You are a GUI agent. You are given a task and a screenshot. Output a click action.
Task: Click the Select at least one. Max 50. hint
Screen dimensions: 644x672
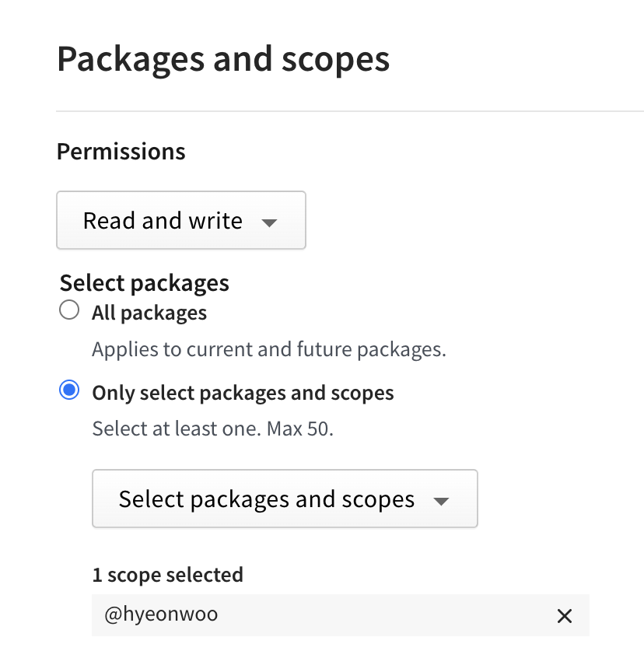[x=212, y=429]
